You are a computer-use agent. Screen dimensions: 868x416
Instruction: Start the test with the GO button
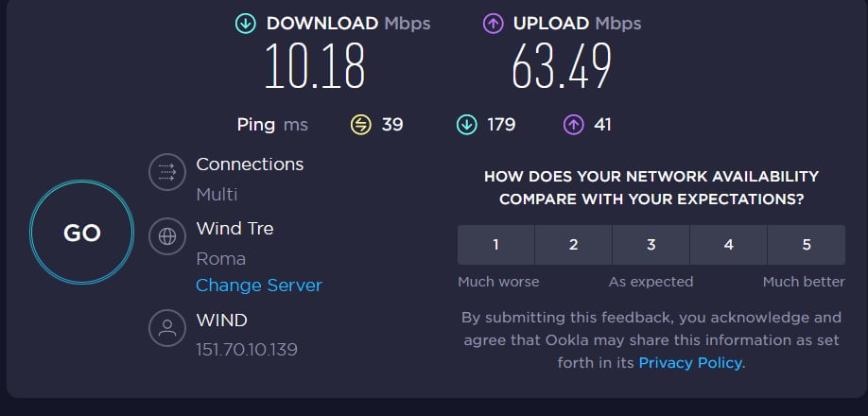tap(81, 233)
